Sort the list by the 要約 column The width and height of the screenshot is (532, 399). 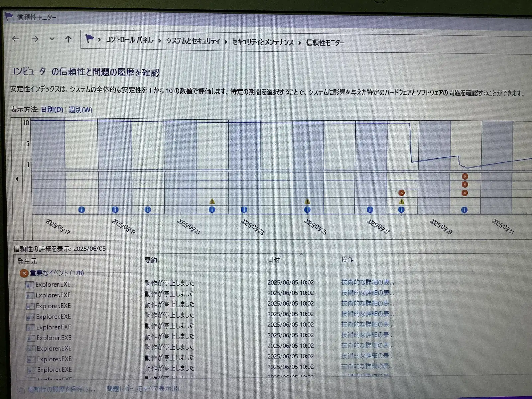click(x=151, y=260)
